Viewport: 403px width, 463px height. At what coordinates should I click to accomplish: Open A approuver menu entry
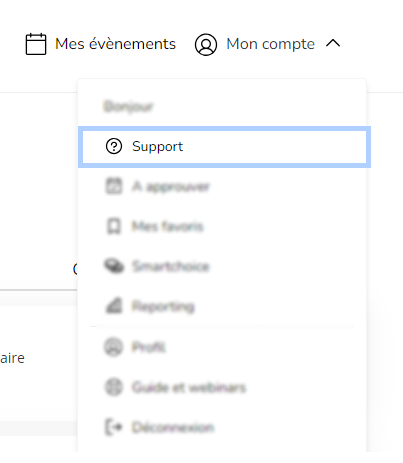coord(171,187)
